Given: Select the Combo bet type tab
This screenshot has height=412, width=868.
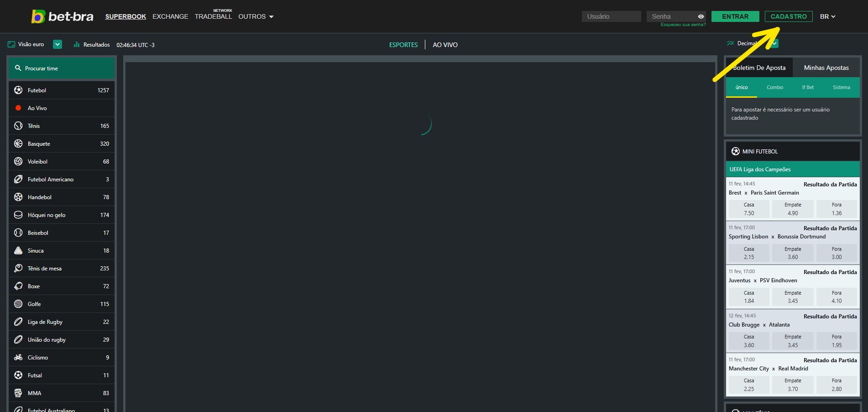Looking at the screenshot, I should (x=775, y=87).
